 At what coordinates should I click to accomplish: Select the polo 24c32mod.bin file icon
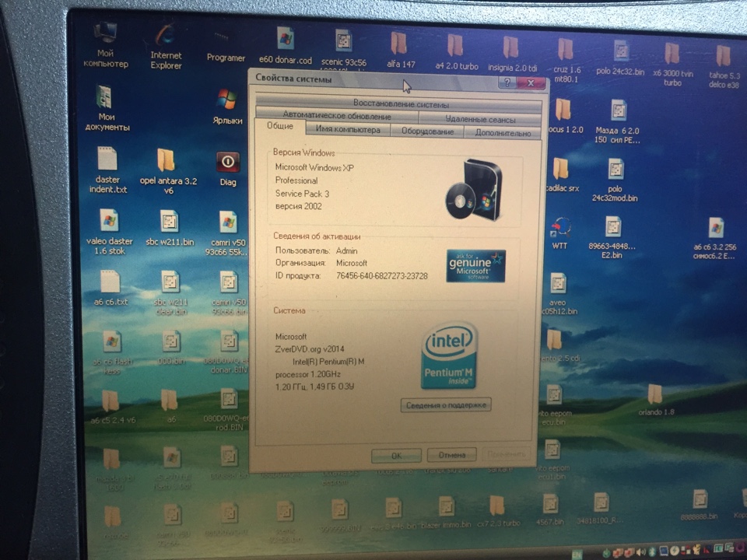point(615,170)
